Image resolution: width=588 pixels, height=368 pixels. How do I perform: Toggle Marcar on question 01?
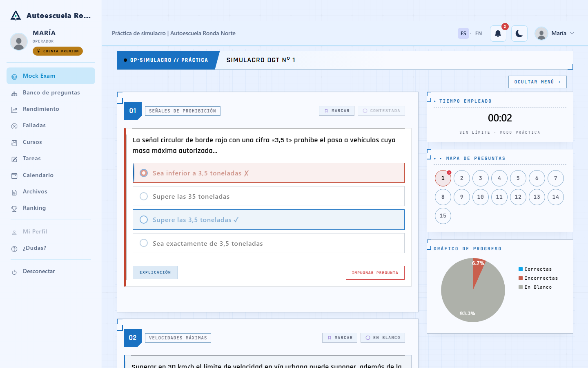pos(337,111)
